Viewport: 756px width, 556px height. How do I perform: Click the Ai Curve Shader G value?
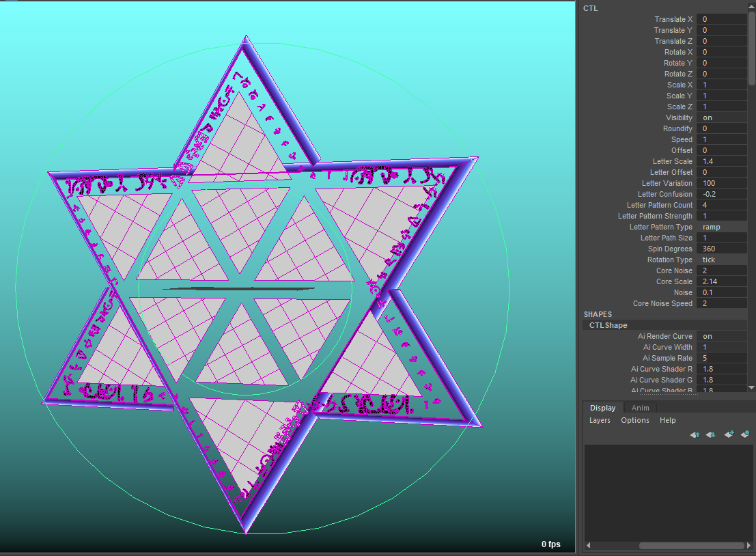coord(722,380)
